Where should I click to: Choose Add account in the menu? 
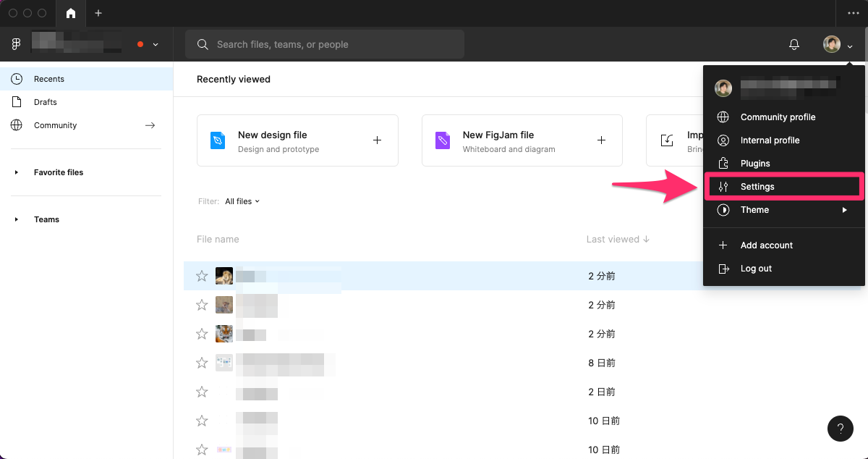(x=766, y=245)
